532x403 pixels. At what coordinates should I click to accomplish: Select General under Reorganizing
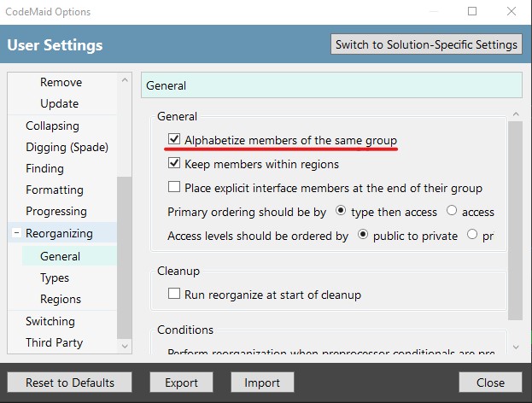[60, 256]
